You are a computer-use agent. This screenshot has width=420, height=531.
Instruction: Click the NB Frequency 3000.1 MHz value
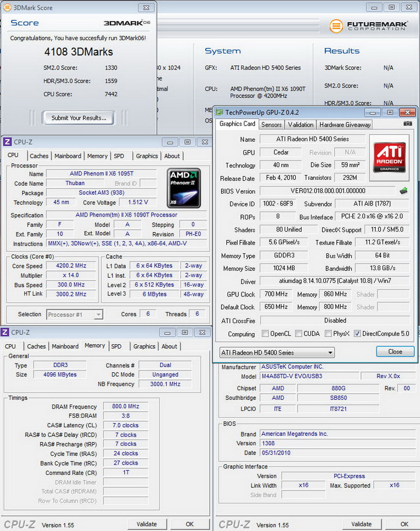pos(165,384)
